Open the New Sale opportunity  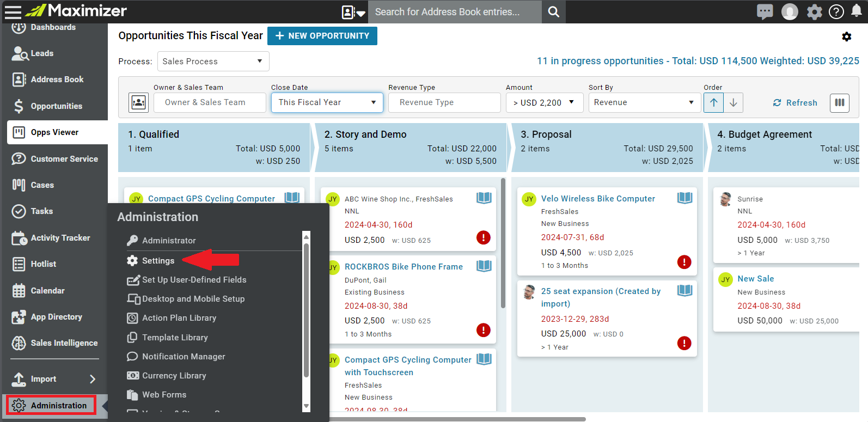coord(755,279)
